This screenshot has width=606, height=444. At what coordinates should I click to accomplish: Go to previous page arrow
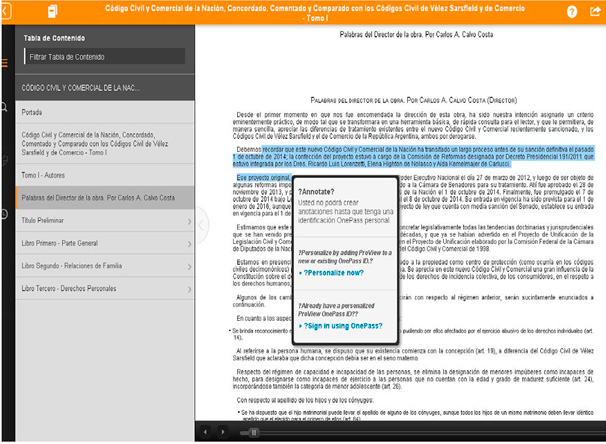point(205,432)
